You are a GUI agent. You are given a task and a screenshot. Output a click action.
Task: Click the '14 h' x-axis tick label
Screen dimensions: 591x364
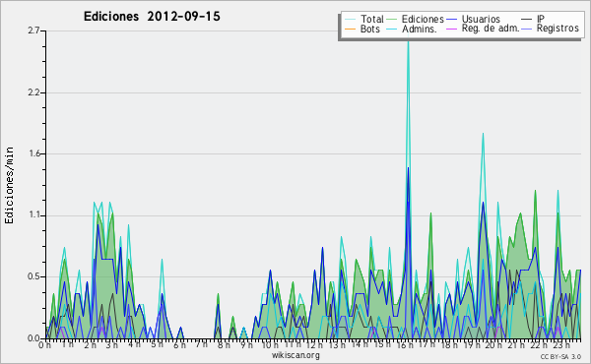tap(360, 344)
